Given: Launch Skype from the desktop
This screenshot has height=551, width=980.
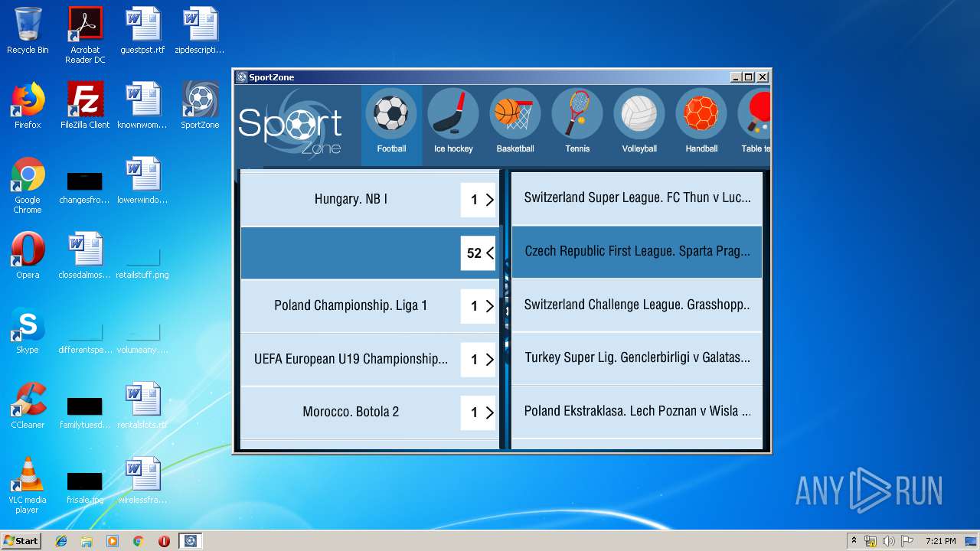Looking at the screenshot, I should pos(28,331).
